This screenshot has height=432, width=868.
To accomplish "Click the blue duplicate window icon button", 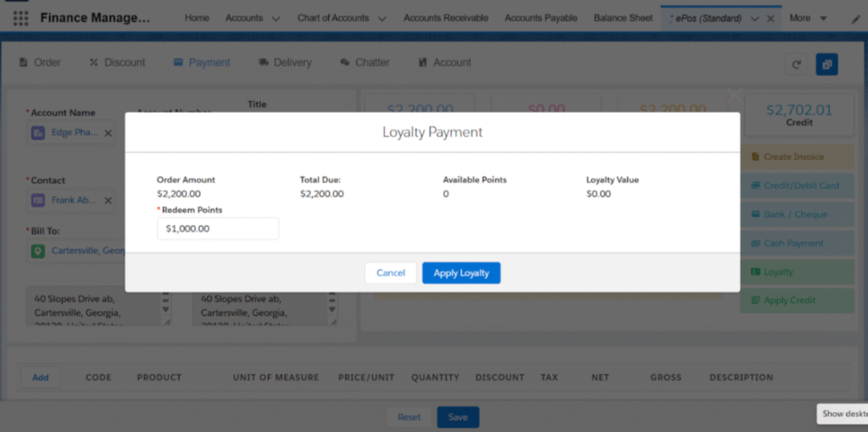I will pyautogui.click(x=826, y=64).
